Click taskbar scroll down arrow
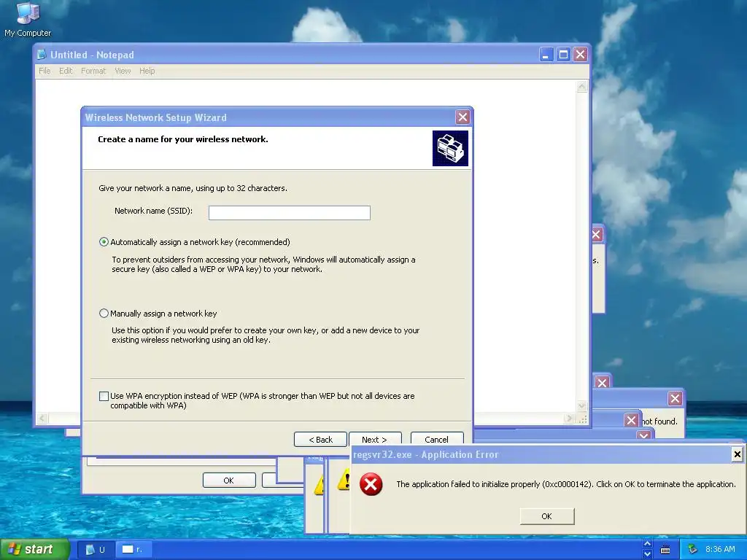 647,554
